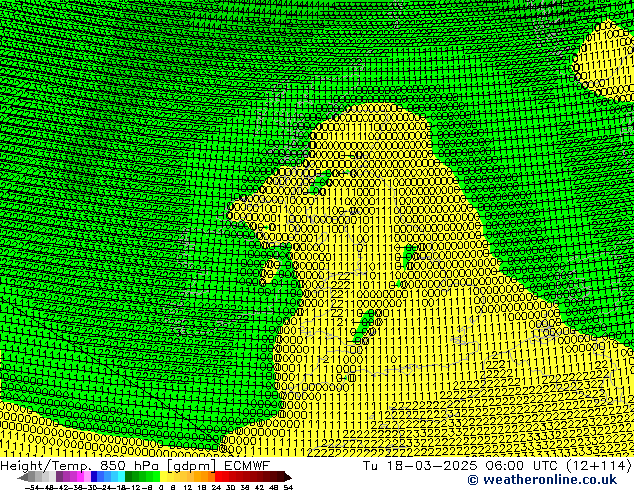Click the dark red right arrow of legend
The width and height of the screenshot is (634, 490).
click(288, 477)
